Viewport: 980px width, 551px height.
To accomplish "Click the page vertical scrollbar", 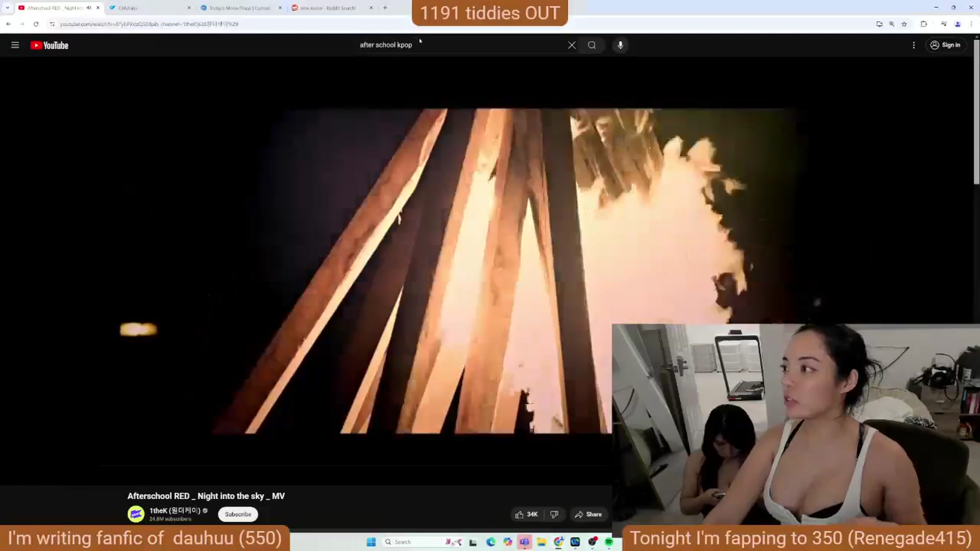I will click(976, 111).
